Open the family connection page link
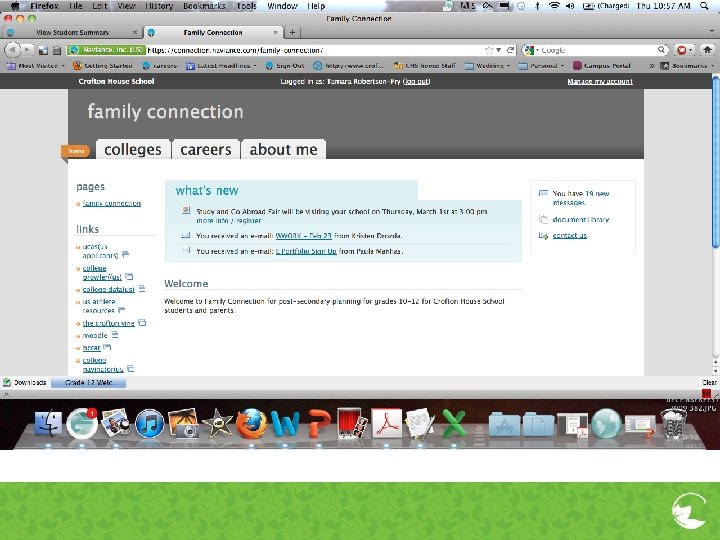Screen dimensions: 720x540 112,203
